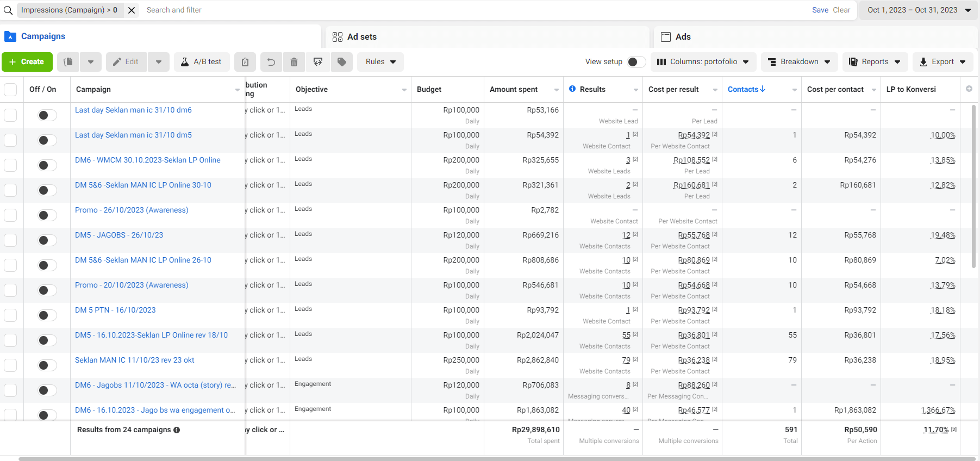This screenshot has width=980, height=461.
Task: Toggle the View setup switch
Action: (x=636, y=62)
